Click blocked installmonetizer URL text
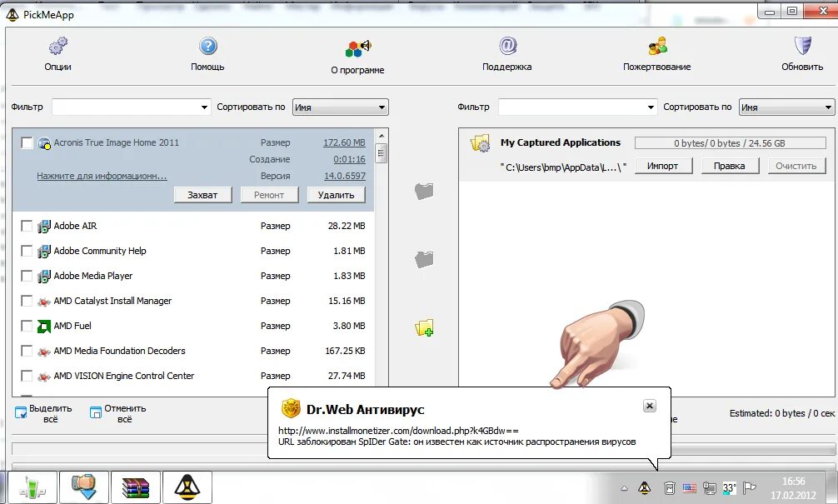The height and width of the screenshot is (504, 838). point(398,430)
